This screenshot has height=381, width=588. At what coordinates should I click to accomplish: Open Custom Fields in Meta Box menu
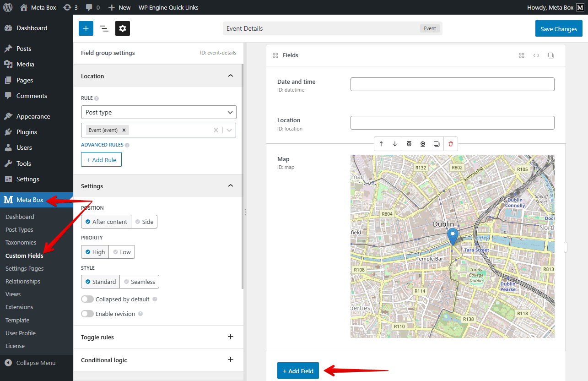25,256
